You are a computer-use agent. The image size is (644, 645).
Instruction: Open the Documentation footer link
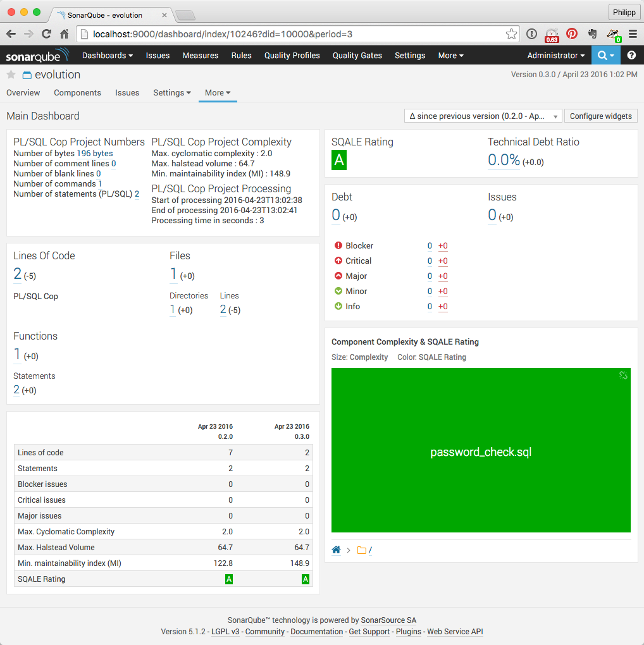316,632
